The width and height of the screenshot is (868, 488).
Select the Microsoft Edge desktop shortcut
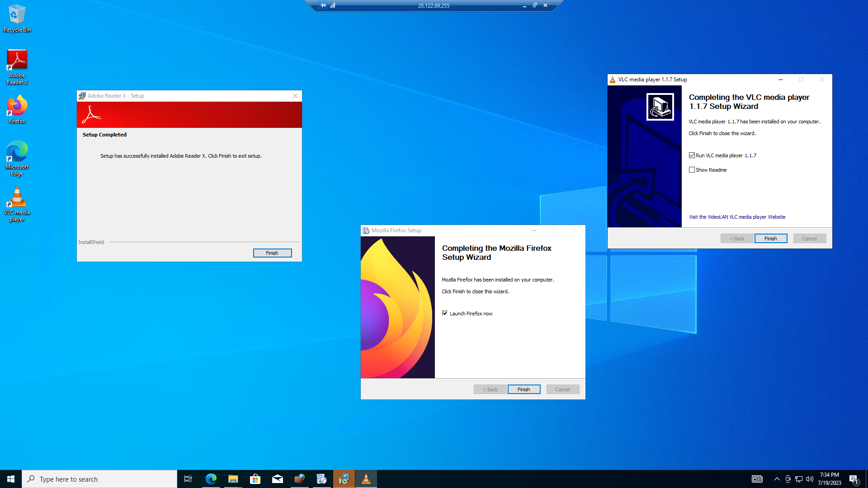pos(17,158)
